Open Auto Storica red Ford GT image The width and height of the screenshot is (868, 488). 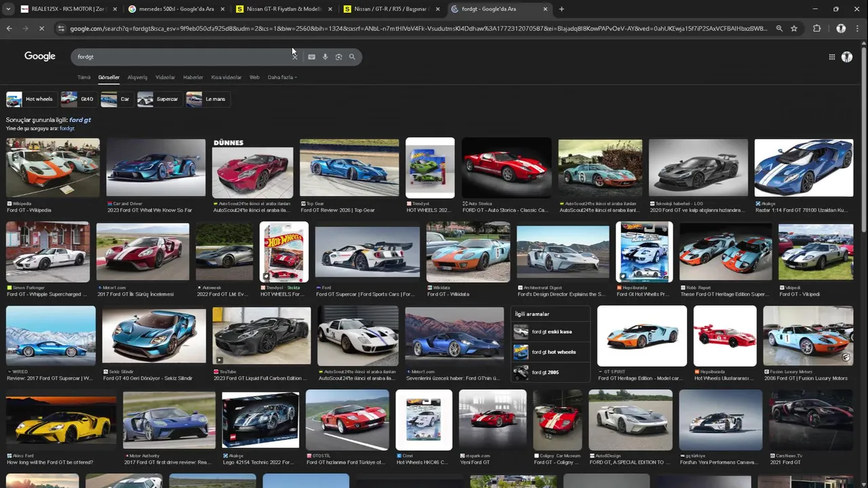507,167
